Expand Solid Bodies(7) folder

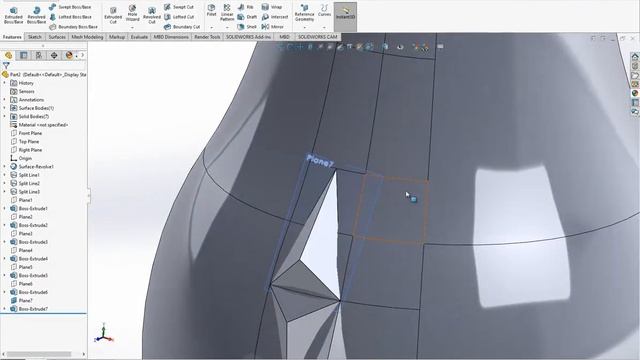[x=4, y=116]
